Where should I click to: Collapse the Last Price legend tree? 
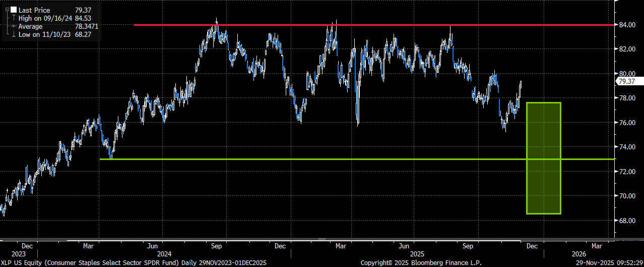[x=7, y=10]
